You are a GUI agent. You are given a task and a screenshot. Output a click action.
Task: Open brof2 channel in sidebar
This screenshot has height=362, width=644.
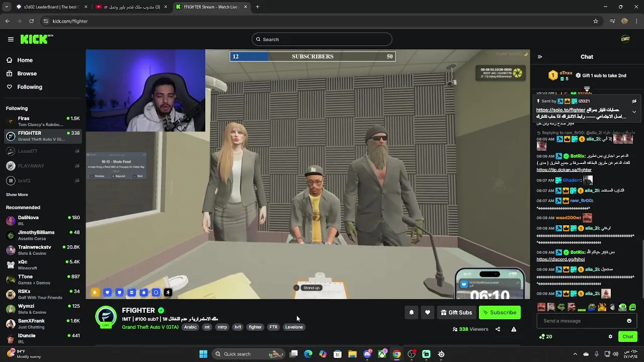(43, 180)
